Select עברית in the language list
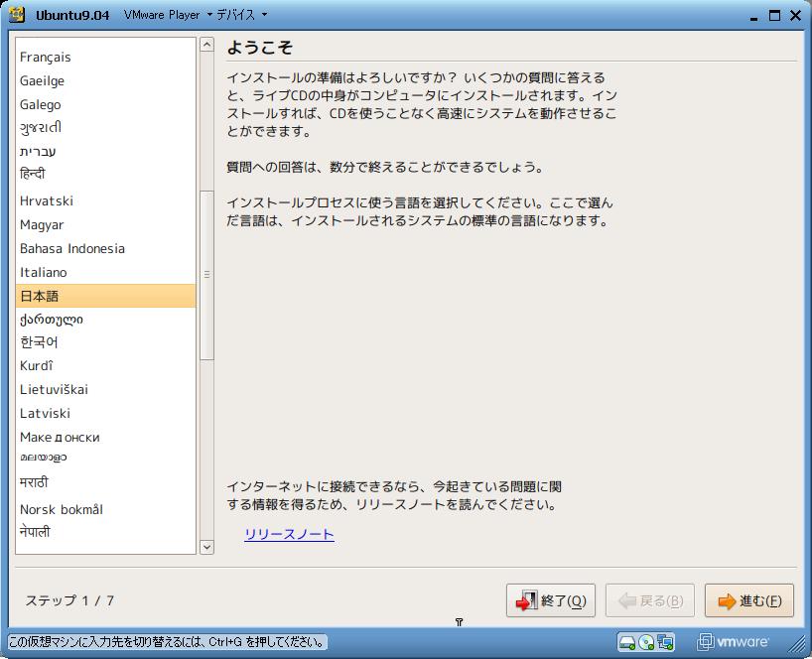Viewport: 812px width, 659px height. click(105, 151)
